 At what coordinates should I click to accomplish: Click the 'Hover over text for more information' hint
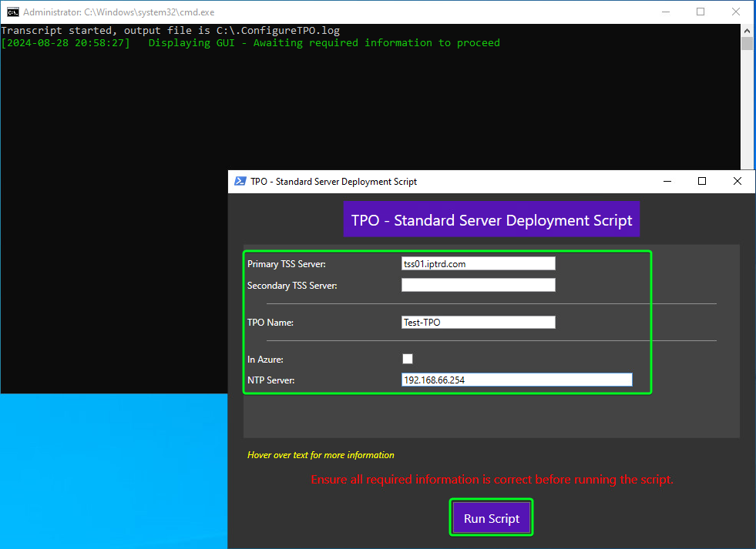[x=321, y=455]
